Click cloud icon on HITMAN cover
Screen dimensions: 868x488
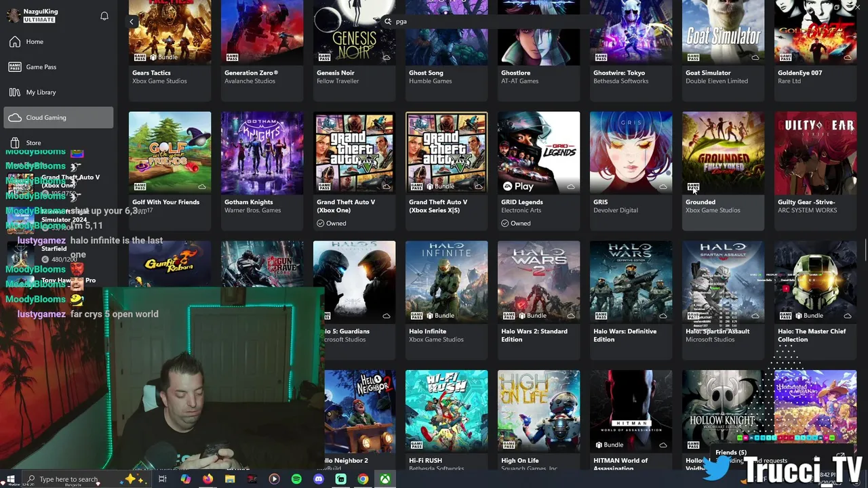click(663, 445)
